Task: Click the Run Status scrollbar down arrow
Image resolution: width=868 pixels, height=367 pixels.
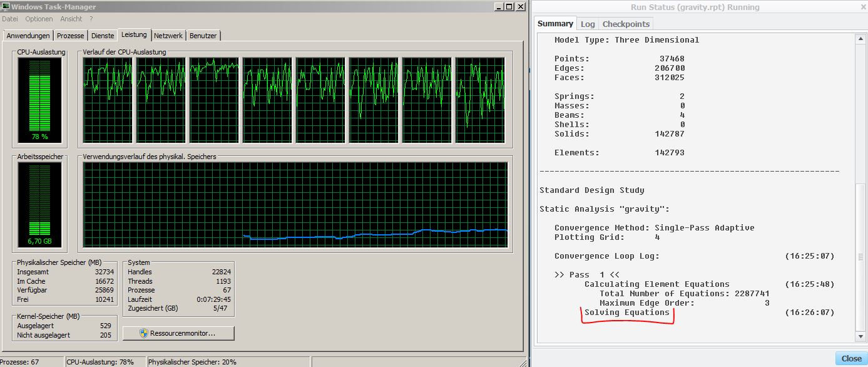Action: [x=860, y=337]
